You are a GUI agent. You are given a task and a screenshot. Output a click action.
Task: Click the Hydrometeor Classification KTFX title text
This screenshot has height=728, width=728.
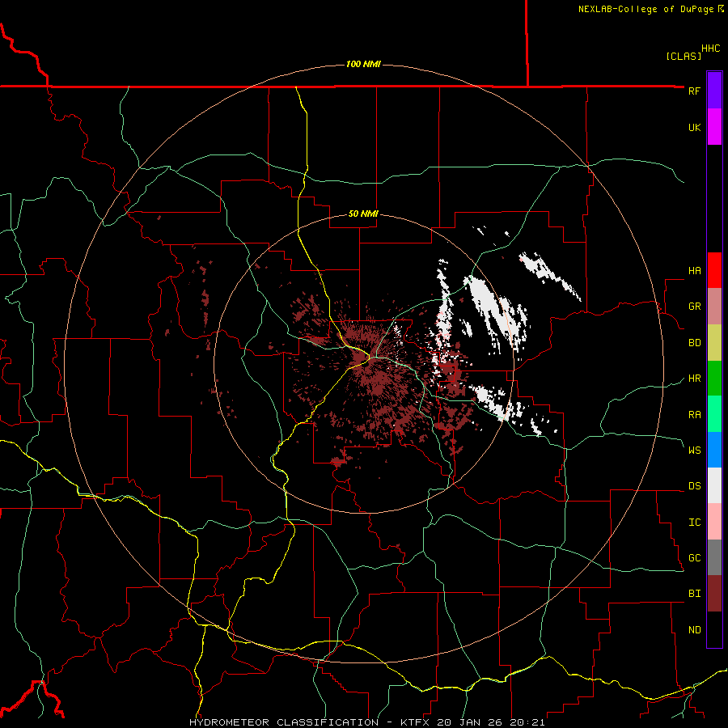click(366, 722)
